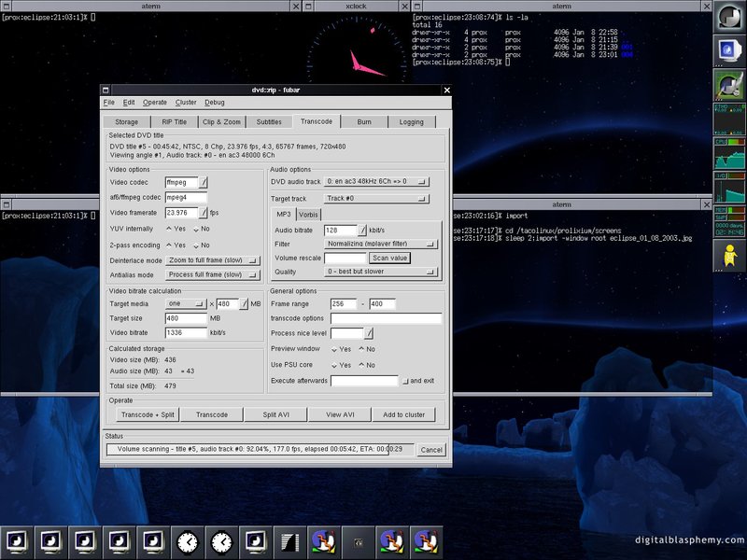The height and width of the screenshot is (560, 747).
Task: Click the volume scanning progress bar
Action: [x=260, y=450]
